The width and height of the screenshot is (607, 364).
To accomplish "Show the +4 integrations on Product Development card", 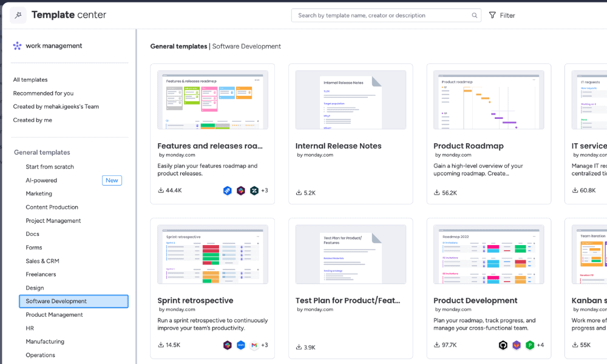I will click(540, 345).
